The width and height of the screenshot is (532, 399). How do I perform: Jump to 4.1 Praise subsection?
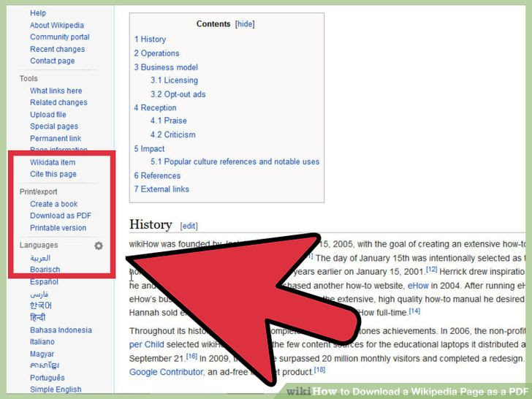(169, 121)
